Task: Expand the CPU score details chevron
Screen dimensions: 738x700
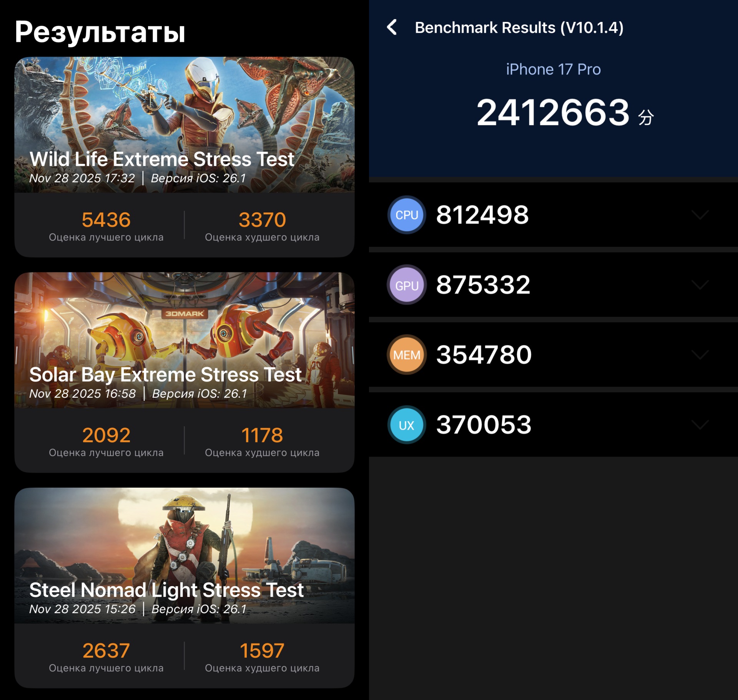Action: pos(700,215)
